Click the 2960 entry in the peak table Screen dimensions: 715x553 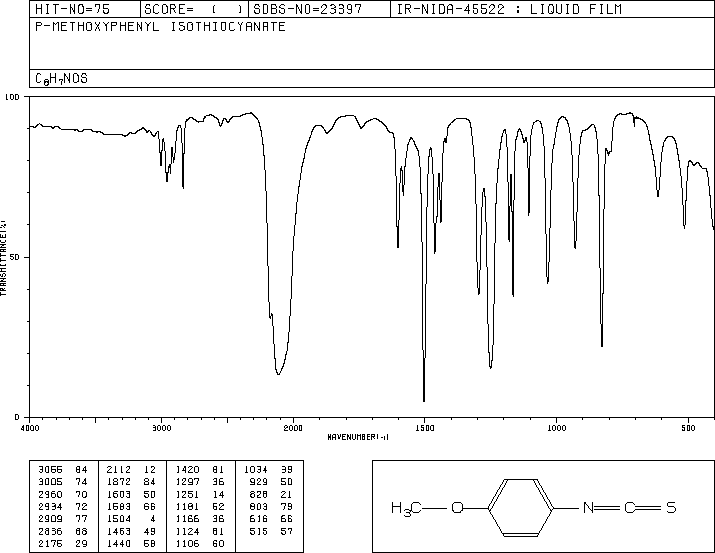pyautogui.click(x=50, y=494)
